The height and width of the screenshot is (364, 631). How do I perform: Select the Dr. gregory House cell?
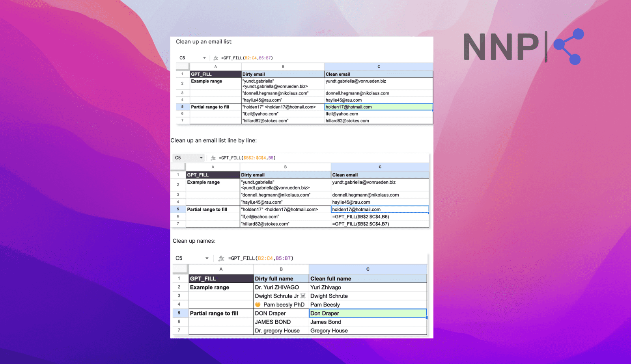tap(281, 331)
